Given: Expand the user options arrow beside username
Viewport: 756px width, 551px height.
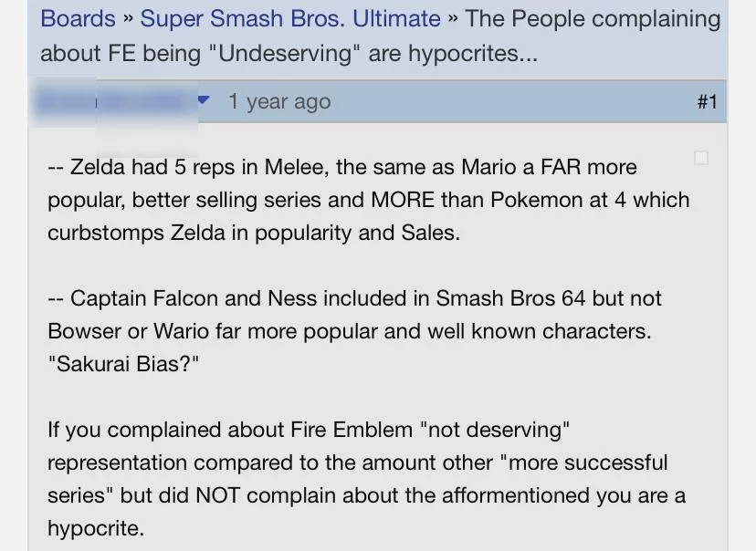Looking at the screenshot, I should click(x=205, y=99).
